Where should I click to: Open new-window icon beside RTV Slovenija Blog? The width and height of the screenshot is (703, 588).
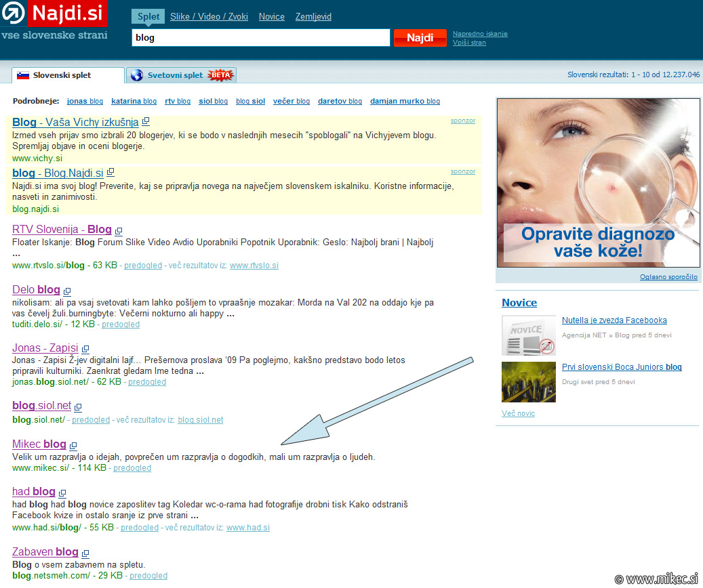[119, 231]
